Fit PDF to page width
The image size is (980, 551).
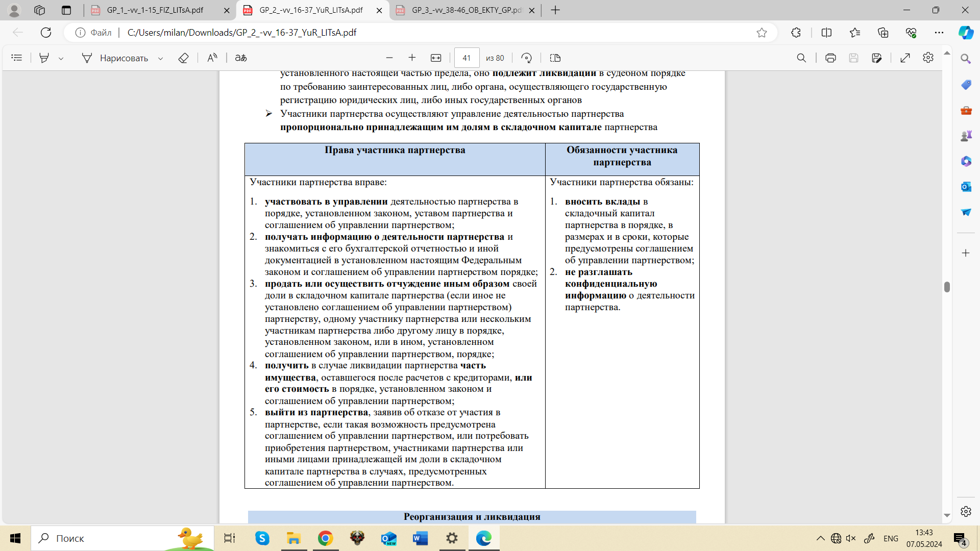click(x=436, y=58)
